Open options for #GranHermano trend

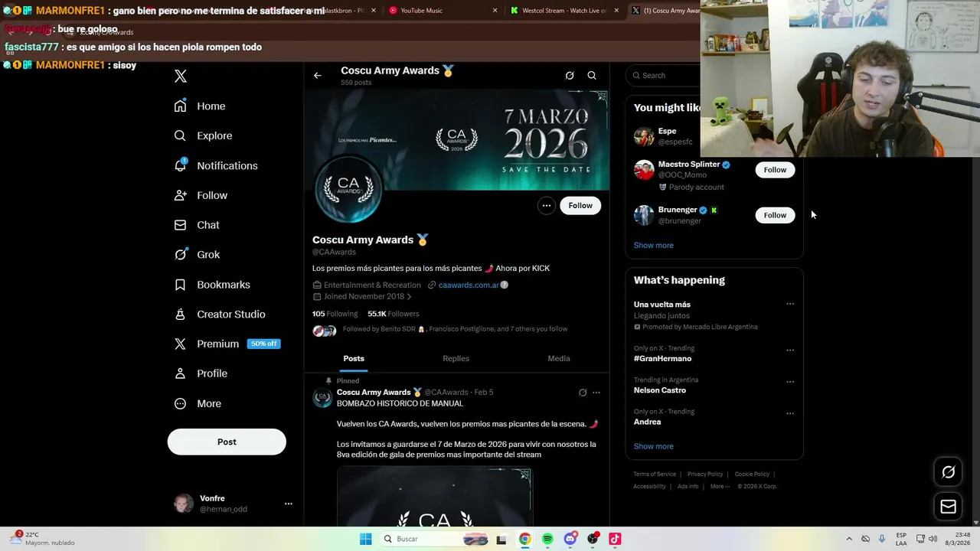790,350
